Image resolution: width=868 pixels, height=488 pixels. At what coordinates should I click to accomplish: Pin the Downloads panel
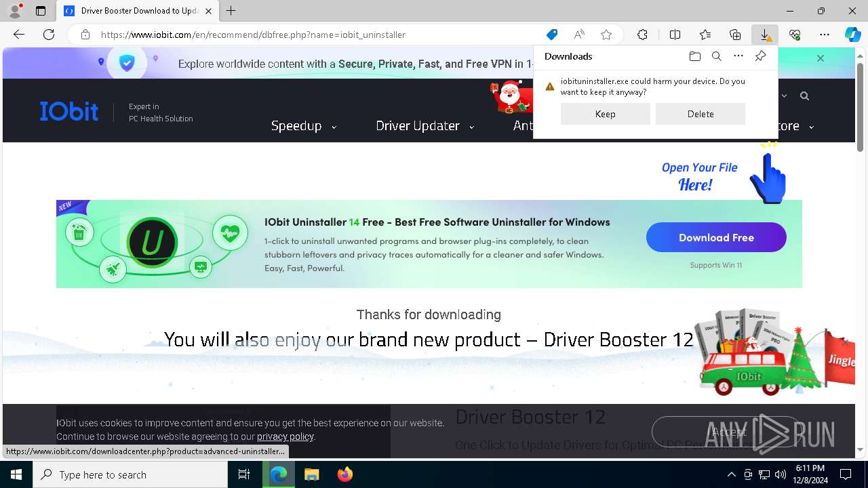[x=760, y=56]
